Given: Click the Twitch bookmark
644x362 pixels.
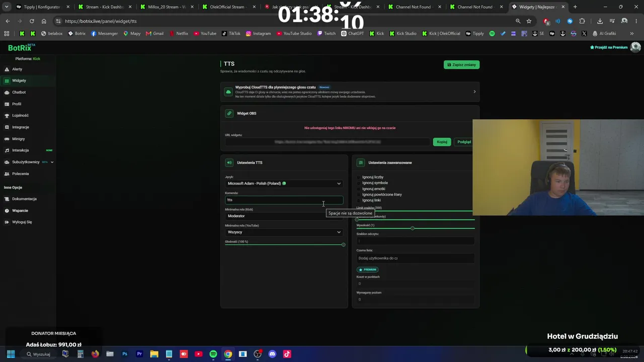Looking at the screenshot, I should (327, 34).
